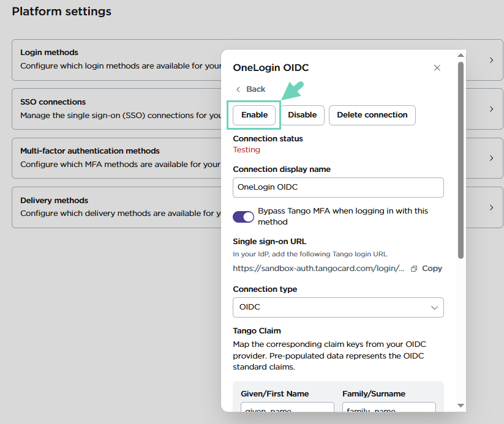This screenshot has width=504, height=424.
Task: Toggle Bypass Tango MFA switch
Action: 244,217
